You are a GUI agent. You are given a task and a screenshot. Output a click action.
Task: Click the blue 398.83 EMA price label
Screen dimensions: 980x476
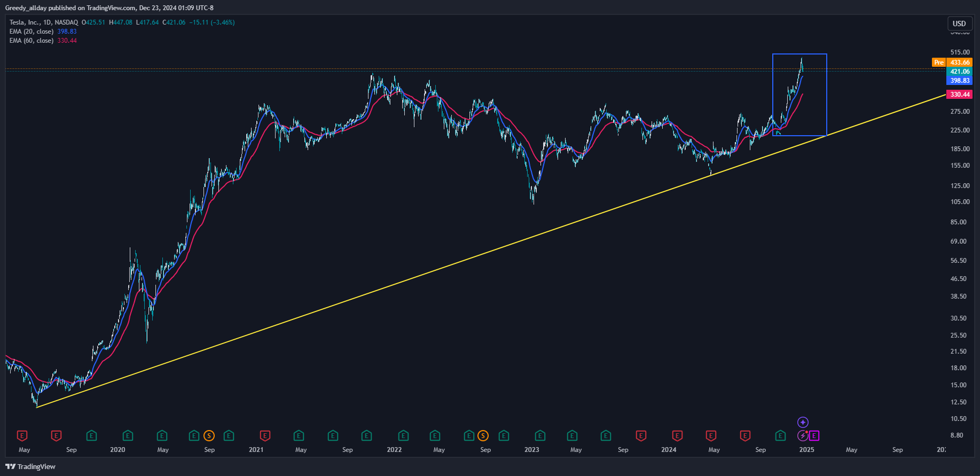coord(960,81)
